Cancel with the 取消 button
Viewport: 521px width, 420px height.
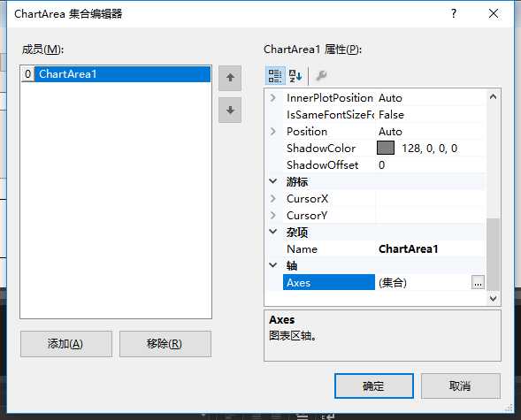point(461,386)
